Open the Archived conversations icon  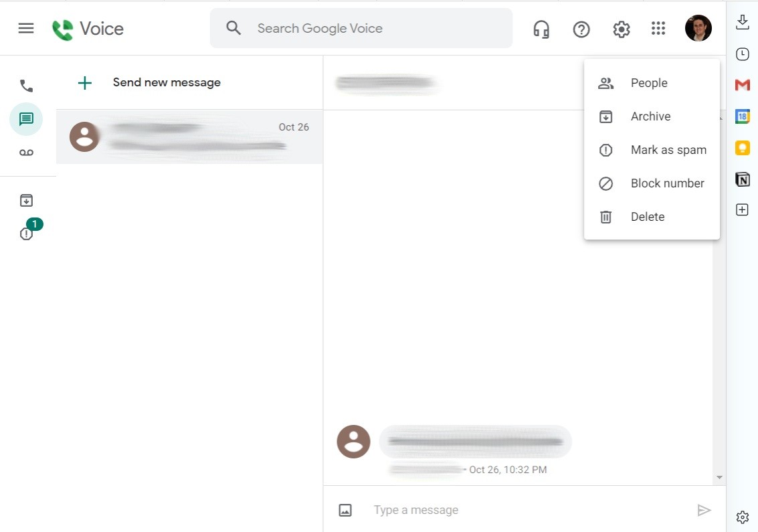[26, 199]
